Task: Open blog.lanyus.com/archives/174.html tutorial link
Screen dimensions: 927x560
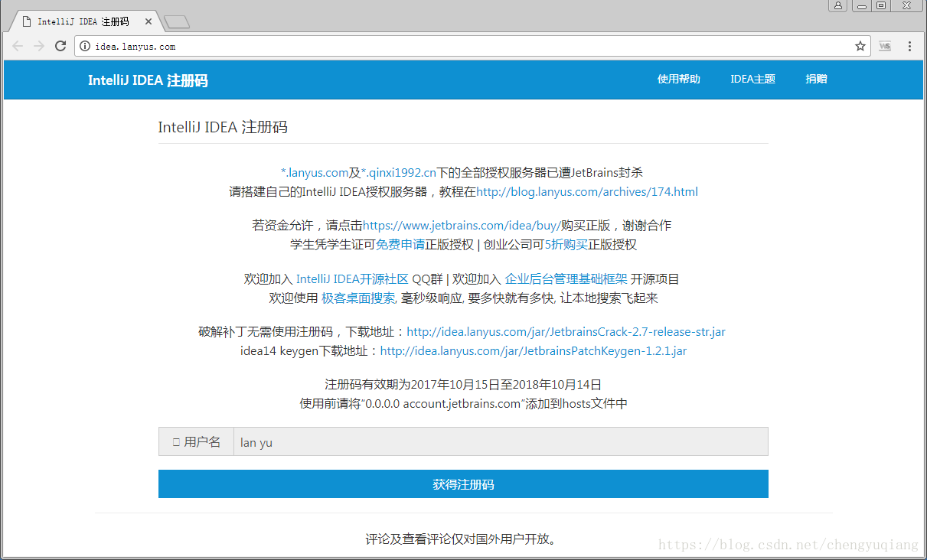Action: click(x=587, y=192)
